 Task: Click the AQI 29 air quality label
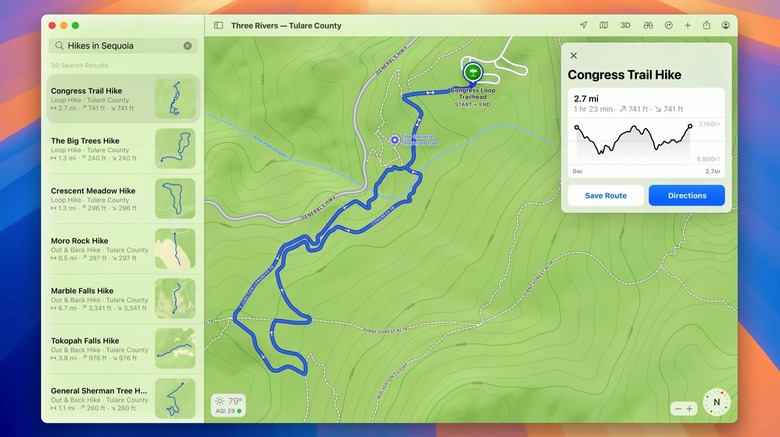coord(227,411)
